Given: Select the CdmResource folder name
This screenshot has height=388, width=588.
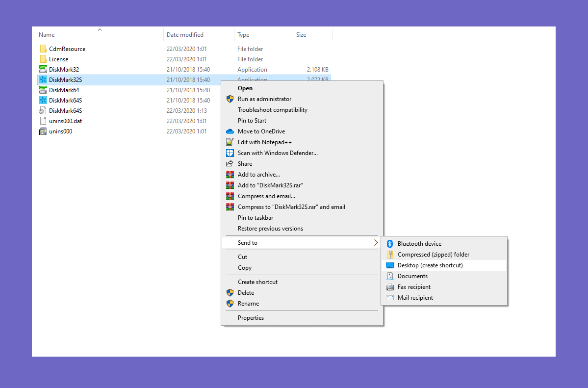Looking at the screenshot, I should click(x=67, y=49).
